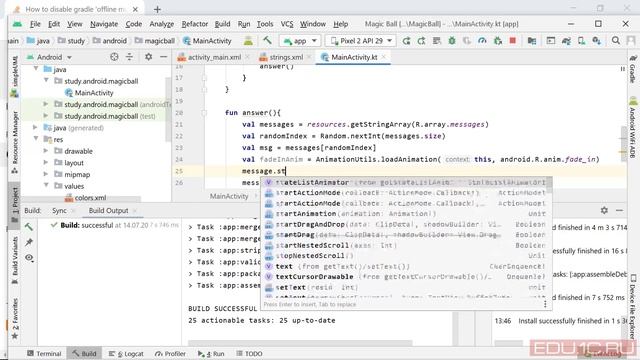Screen dimensions: 640x360
Task: Click the Project tree vertical scrollbar
Action: coord(168,108)
